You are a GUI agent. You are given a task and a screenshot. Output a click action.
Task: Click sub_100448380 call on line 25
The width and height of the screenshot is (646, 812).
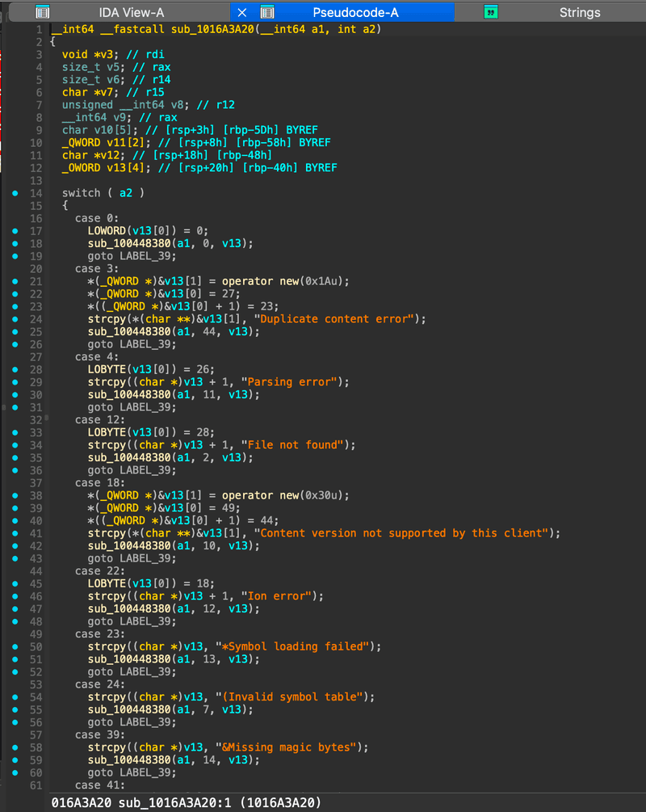[129, 331]
